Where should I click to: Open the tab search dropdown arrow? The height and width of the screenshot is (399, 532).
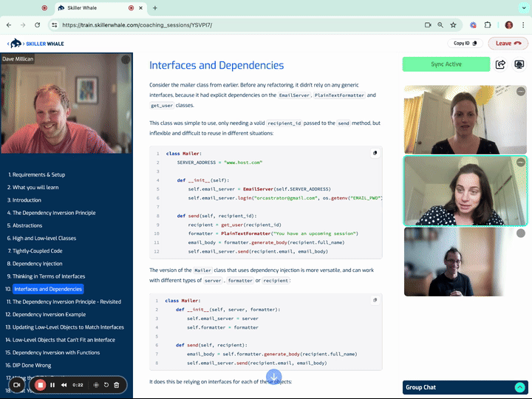(524, 8)
